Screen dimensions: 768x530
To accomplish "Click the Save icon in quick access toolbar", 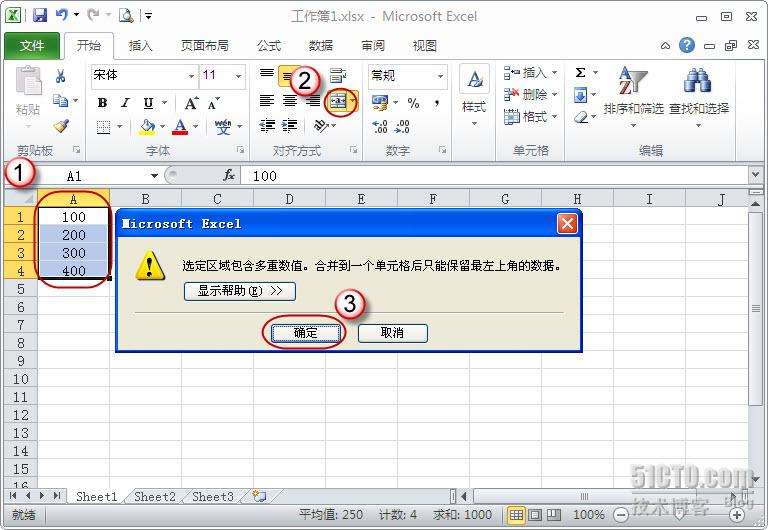I will tap(40, 16).
